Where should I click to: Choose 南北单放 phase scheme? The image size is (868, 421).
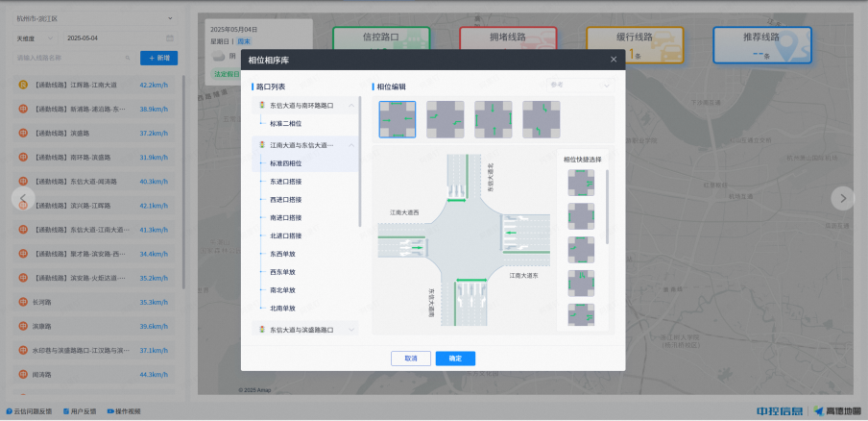coord(283,289)
